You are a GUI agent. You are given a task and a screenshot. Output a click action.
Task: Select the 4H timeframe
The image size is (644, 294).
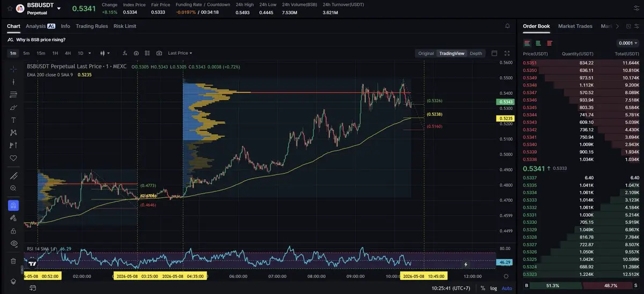tap(68, 53)
